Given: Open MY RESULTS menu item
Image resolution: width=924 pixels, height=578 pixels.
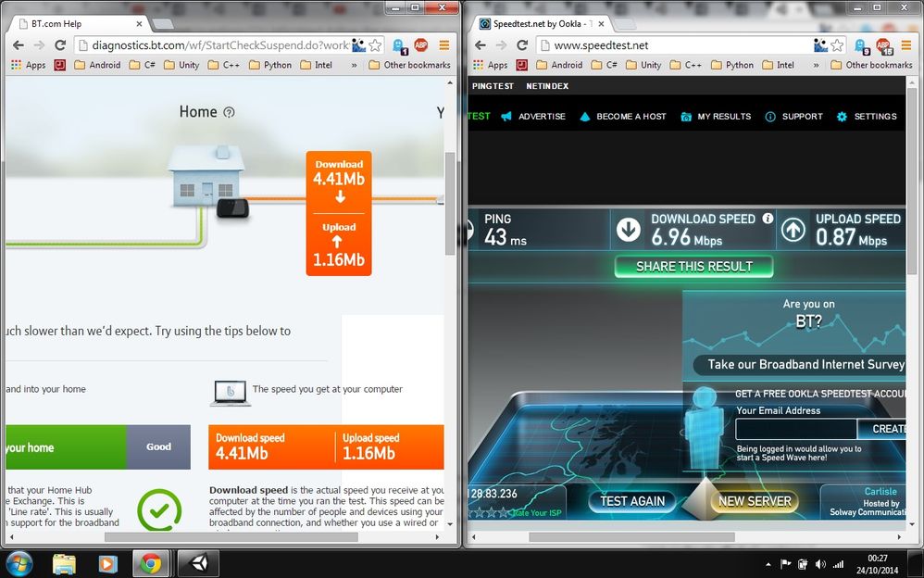Looking at the screenshot, I should click(x=716, y=116).
